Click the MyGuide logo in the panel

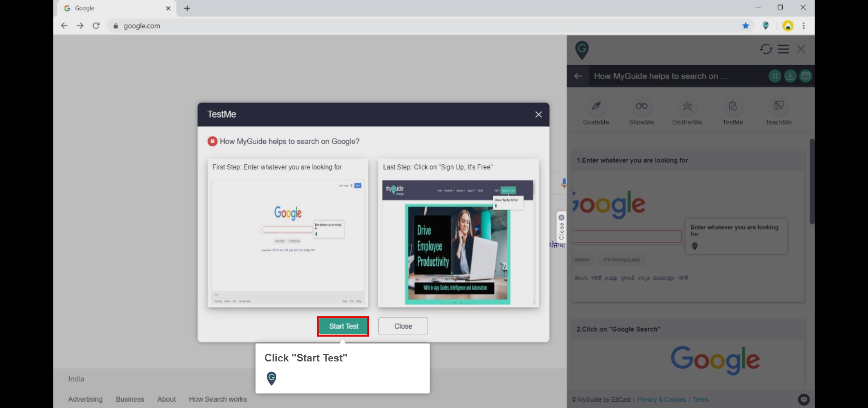point(582,50)
